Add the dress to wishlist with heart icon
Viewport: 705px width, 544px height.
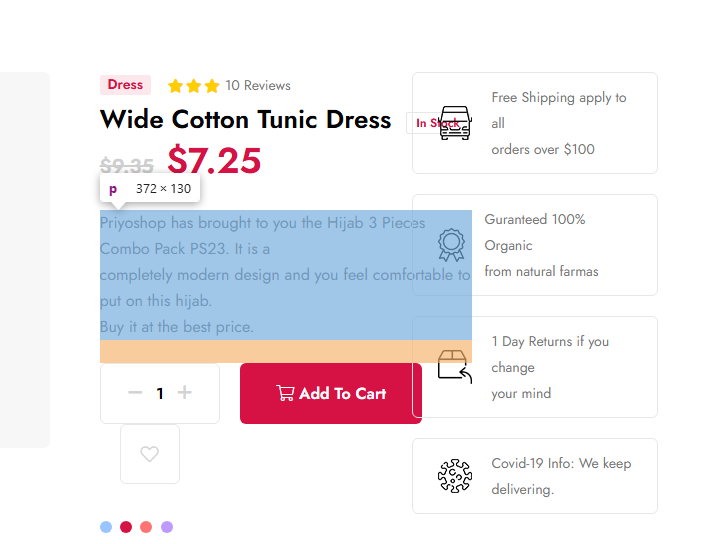pos(150,454)
